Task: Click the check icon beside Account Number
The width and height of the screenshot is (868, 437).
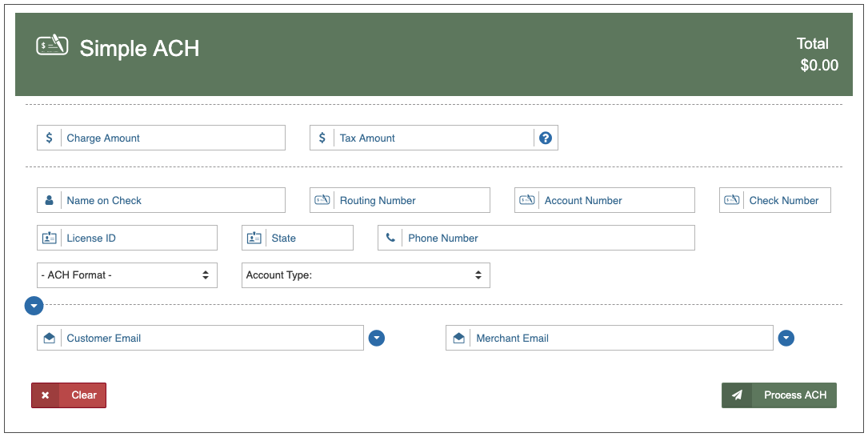Action: coord(526,200)
